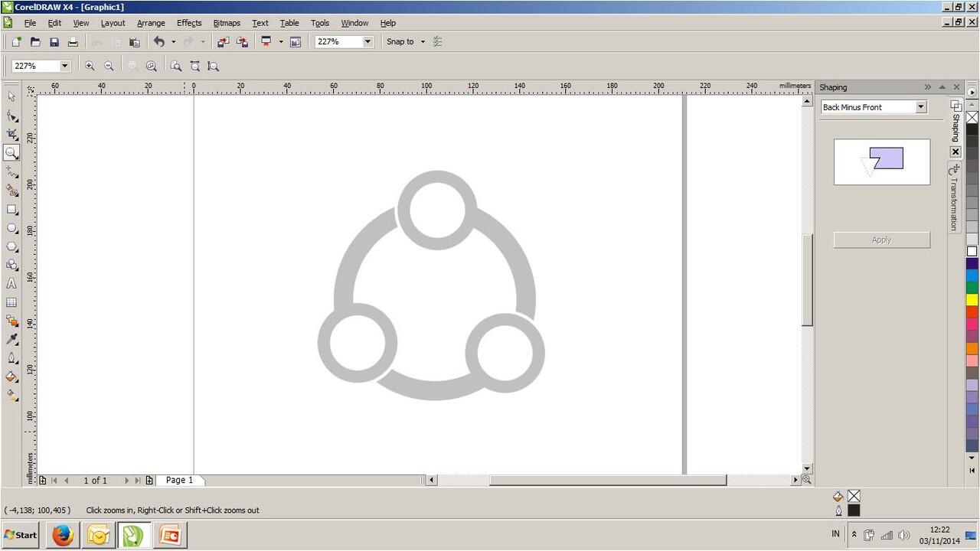Select the Table tool

(11, 303)
